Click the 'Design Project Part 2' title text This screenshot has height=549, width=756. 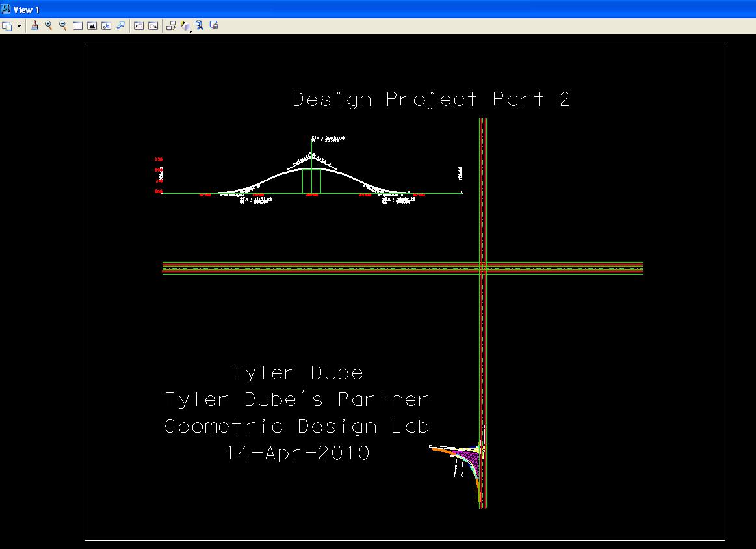[432, 100]
